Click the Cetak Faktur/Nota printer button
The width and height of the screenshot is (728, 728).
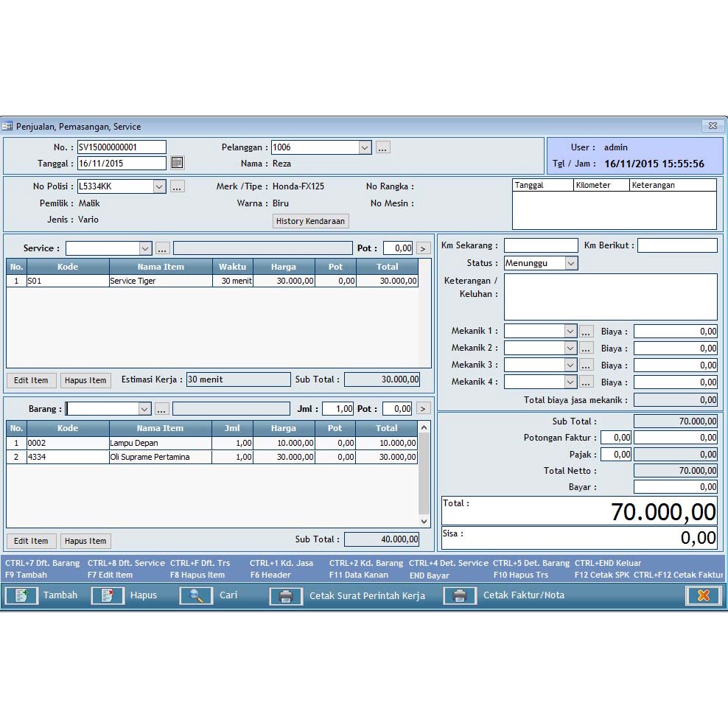(x=460, y=595)
